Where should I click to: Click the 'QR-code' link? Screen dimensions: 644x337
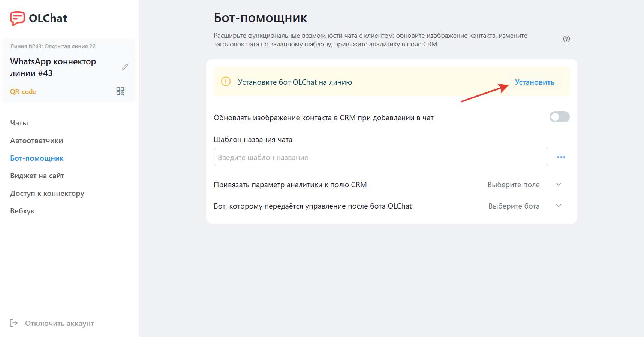click(23, 92)
